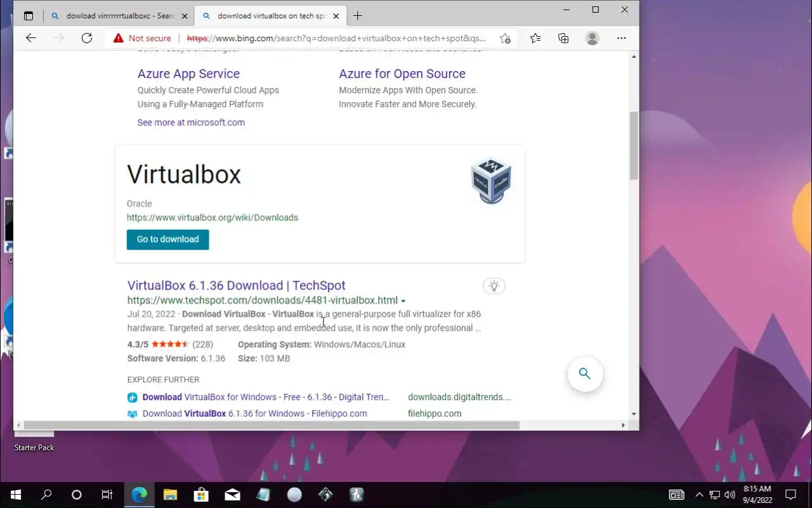Expand the techspot.com URL dropdown arrow
Image resolution: width=812 pixels, height=508 pixels.
[403, 301]
